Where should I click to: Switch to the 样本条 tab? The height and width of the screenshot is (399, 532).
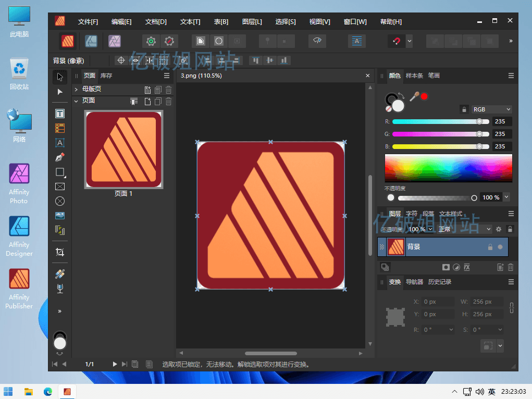[x=414, y=76]
